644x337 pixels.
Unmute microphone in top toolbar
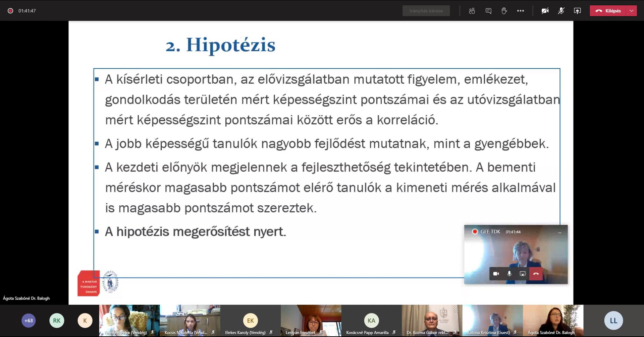click(561, 11)
